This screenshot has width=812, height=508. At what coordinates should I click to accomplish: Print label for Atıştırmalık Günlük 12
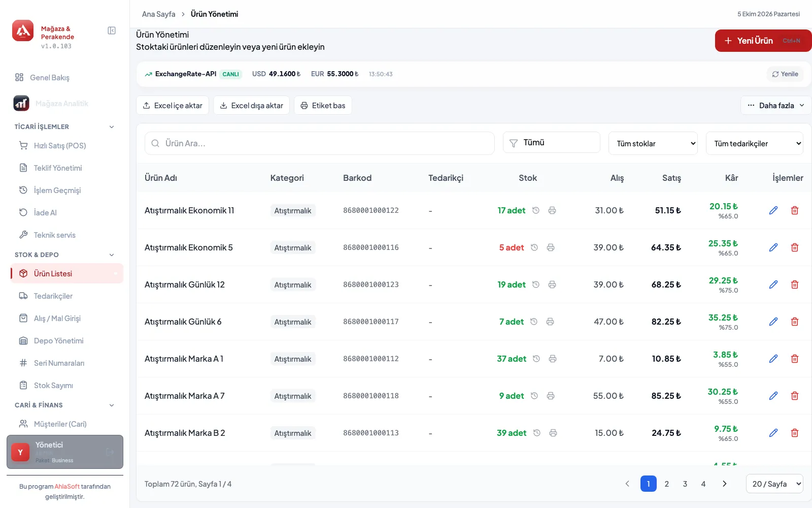coord(552,284)
